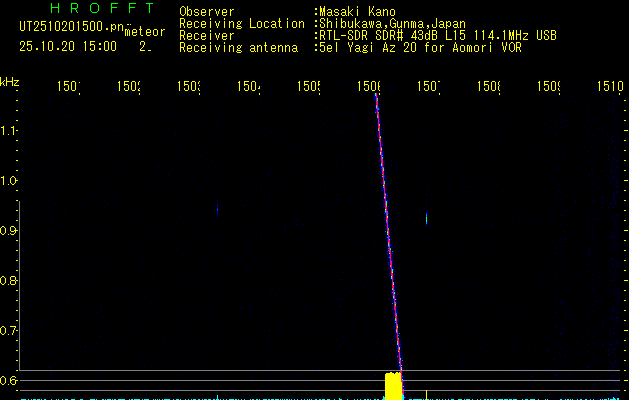Click the 1.0 frequency axis tick
The image size is (629, 400).
pos(9,181)
